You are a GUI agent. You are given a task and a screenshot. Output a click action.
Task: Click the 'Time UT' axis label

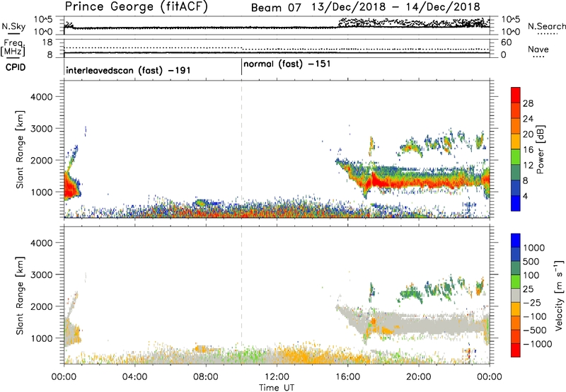(277, 388)
